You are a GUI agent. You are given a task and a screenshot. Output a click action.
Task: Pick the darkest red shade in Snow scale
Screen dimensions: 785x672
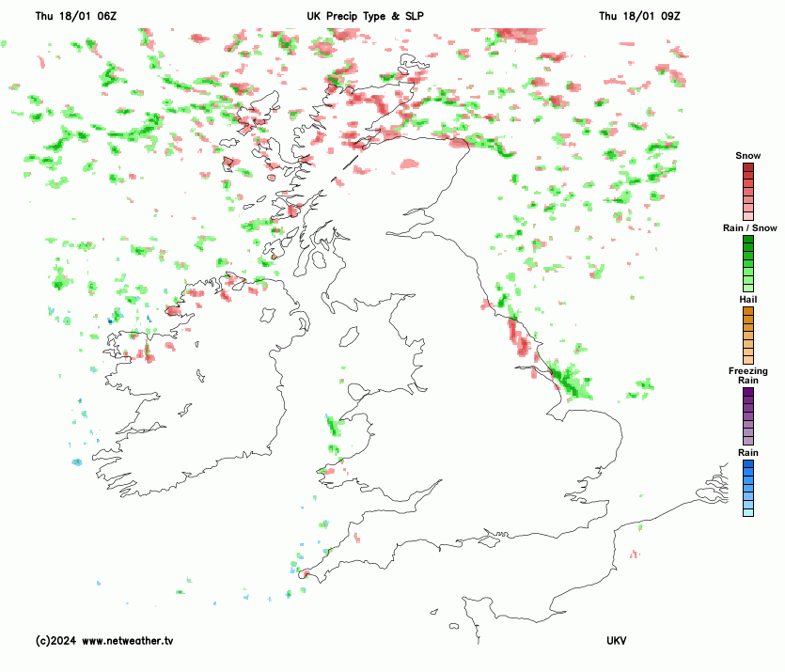[x=748, y=167]
